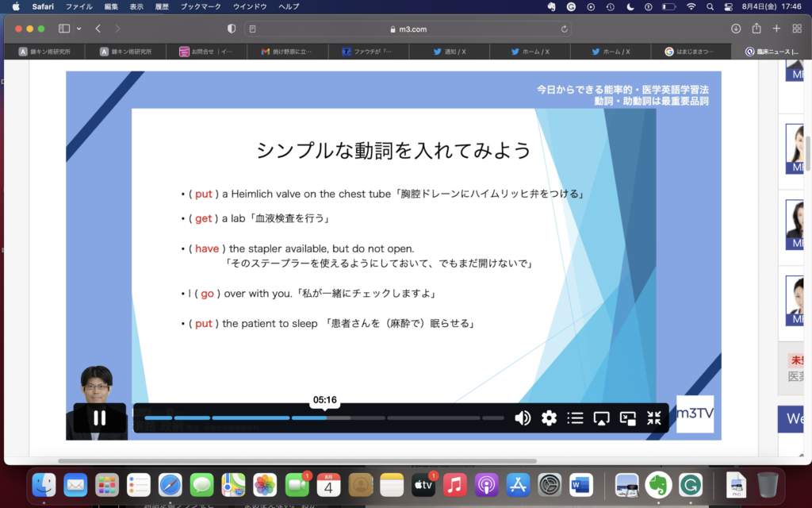Expand the Safari sidebar dropdown arrow

[79, 29]
